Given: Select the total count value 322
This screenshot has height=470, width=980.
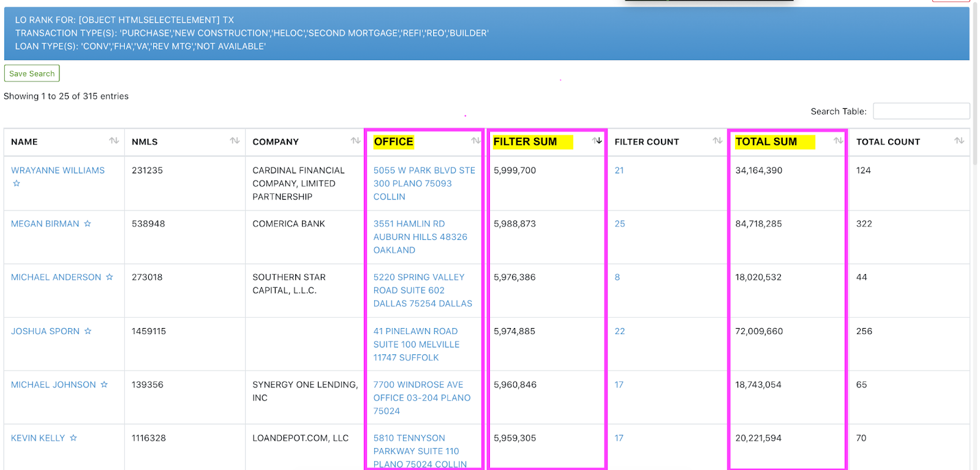Looking at the screenshot, I should [x=864, y=224].
